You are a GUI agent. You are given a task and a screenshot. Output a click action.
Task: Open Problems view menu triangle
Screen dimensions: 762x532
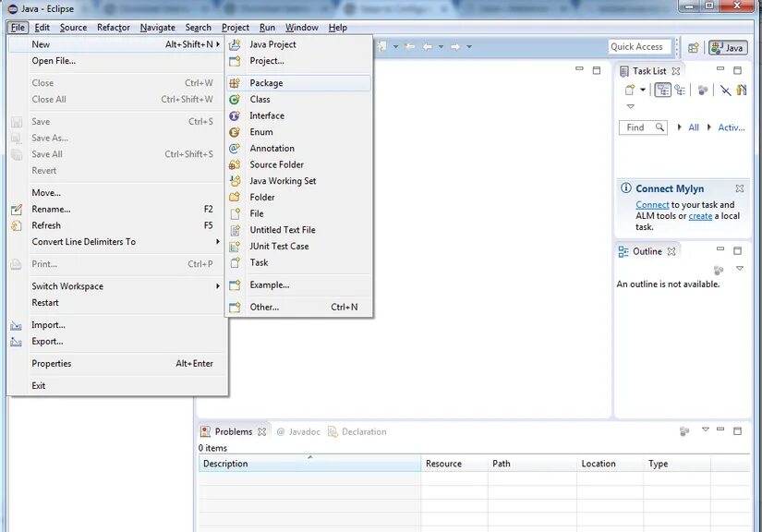706,429
